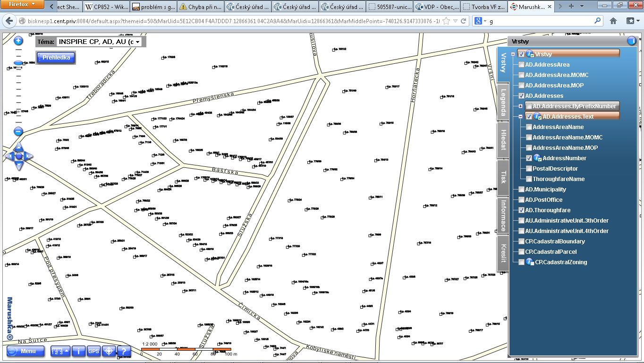Collapse the root Vrstvy tree node
Viewport: 644px width, 363px height.
tap(513, 54)
